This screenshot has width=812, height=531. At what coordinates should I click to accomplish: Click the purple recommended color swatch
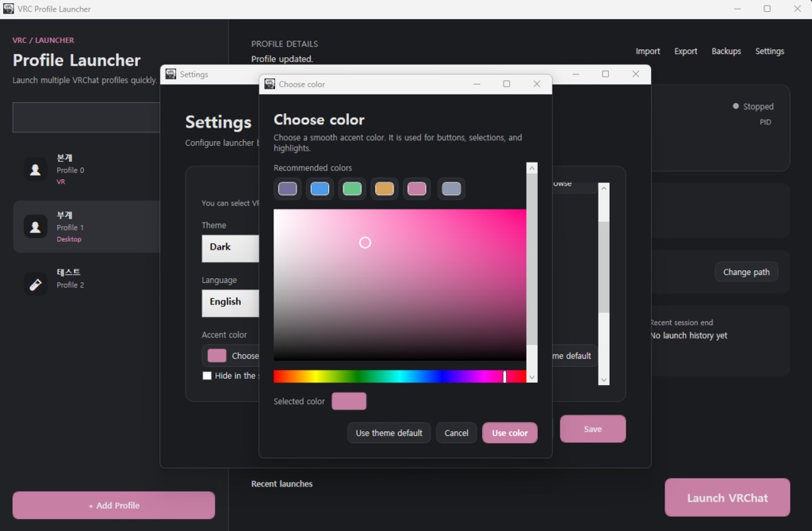tap(287, 189)
